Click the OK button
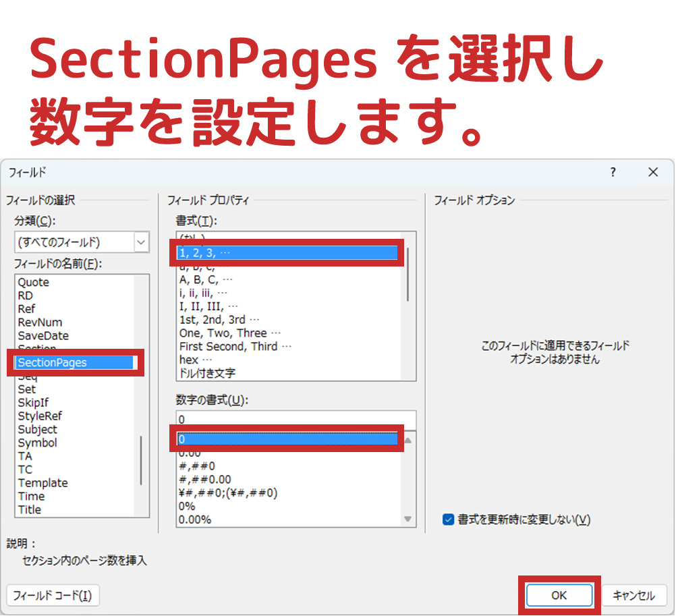 (x=559, y=595)
